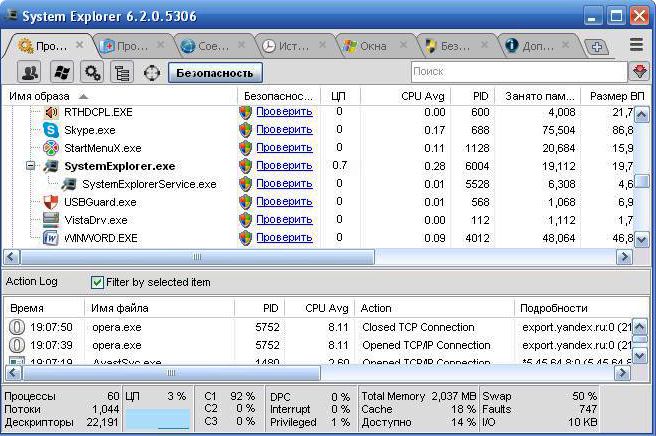The height and width of the screenshot is (436, 656).
Task: Click Opera icon at 19:07:39 log entry
Action: pyautogui.click(x=17, y=345)
